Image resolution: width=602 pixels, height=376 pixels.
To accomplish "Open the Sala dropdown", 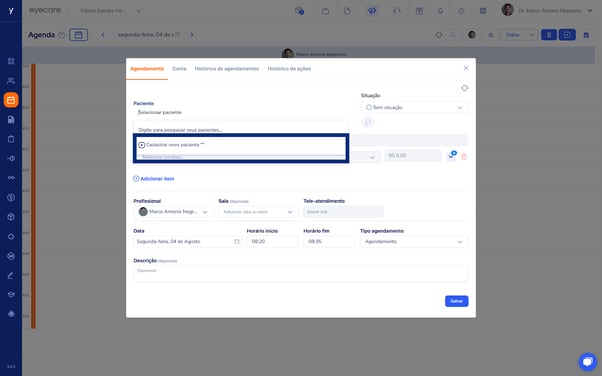I will [x=258, y=212].
